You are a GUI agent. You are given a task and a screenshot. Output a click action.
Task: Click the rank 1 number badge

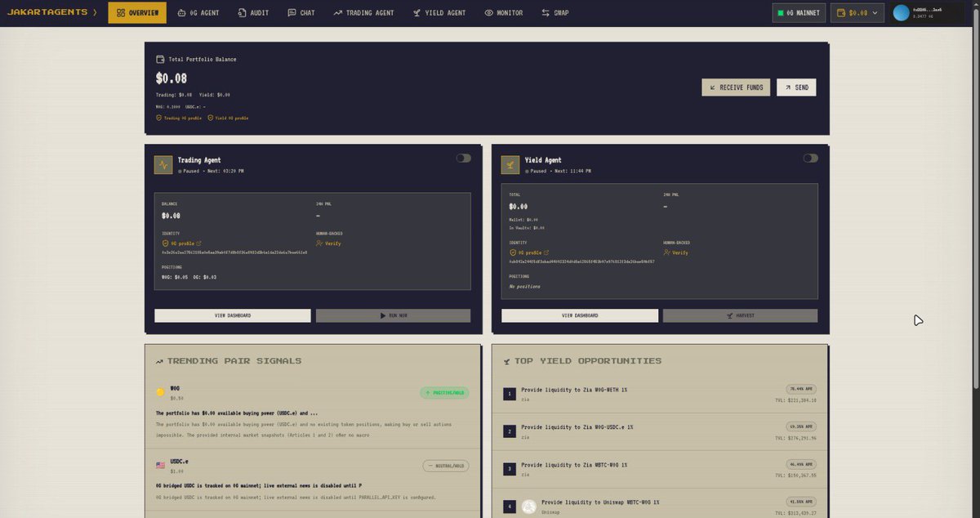510,394
